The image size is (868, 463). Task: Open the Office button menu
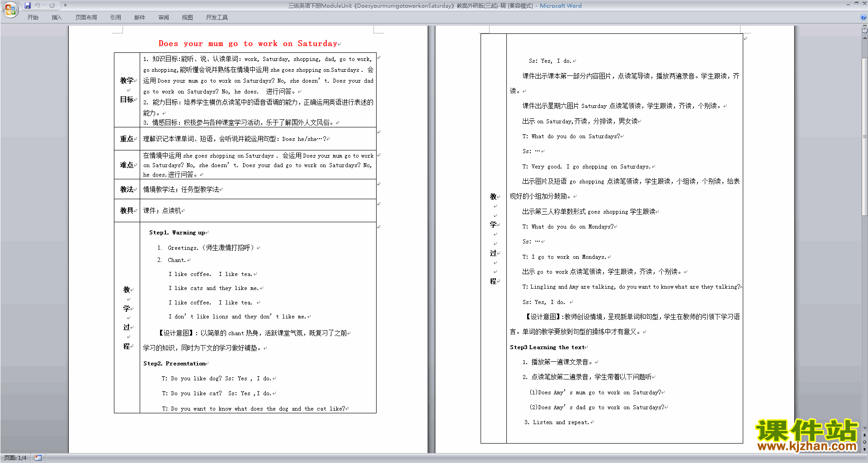click(x=10, y=9)
